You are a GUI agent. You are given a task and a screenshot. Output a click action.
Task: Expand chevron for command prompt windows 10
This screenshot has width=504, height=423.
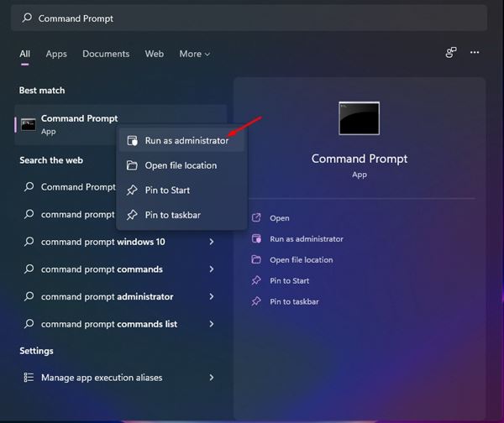pos(212,242)
